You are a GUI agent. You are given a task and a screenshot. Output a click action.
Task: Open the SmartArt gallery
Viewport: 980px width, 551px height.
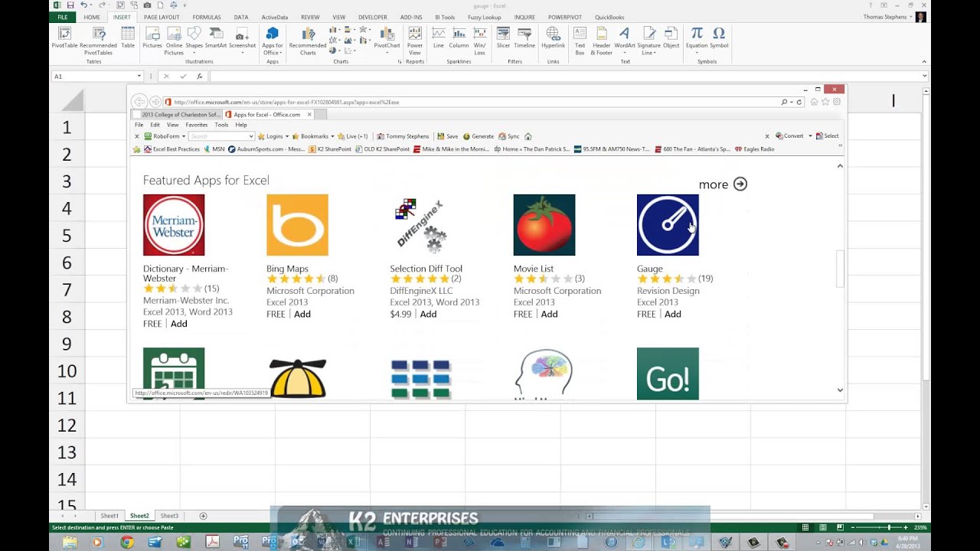pos(216,38)
